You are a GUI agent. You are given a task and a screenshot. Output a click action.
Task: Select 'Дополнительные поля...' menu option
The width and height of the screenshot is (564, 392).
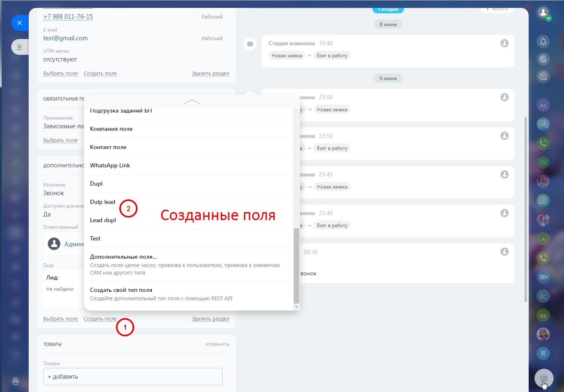pyautogui.click(x=123, y=257)
